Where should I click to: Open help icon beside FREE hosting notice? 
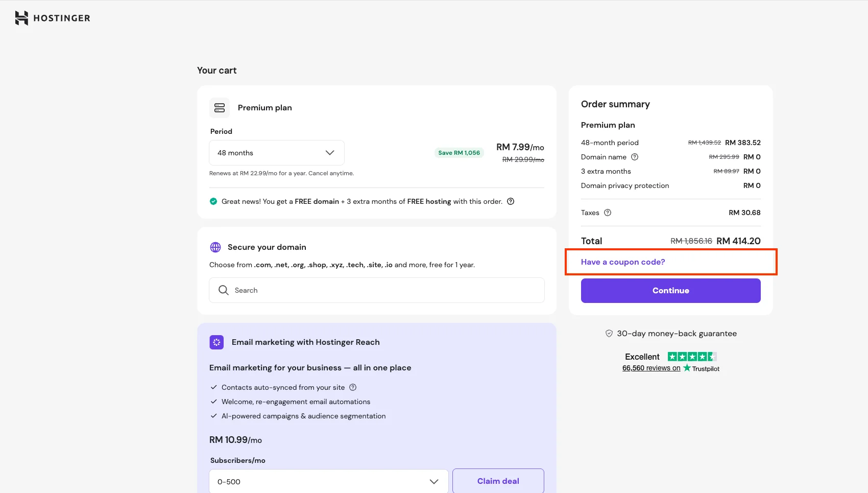pyautogui.click(x=511, y=201)
